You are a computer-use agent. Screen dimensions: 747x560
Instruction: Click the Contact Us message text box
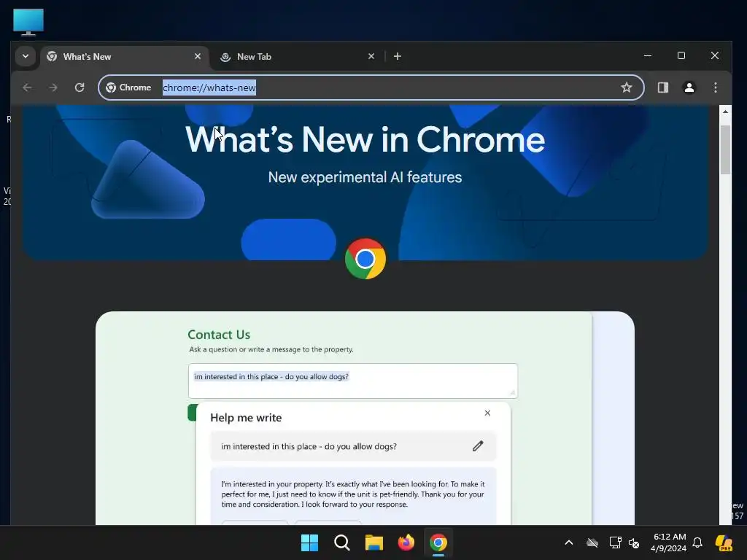[x=353, y=381]
